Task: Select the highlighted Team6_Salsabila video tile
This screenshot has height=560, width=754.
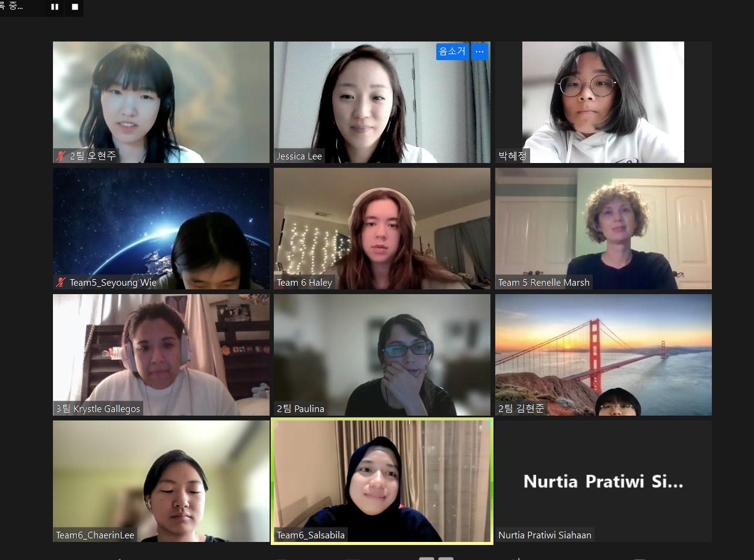Action: tap(382, 481)
